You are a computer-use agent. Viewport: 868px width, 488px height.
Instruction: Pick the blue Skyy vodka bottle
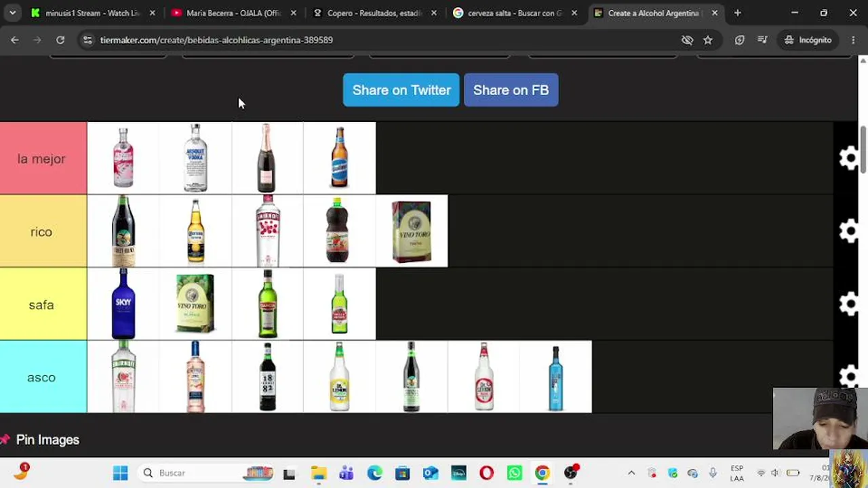pyautogui.click(x=123, y=304)
